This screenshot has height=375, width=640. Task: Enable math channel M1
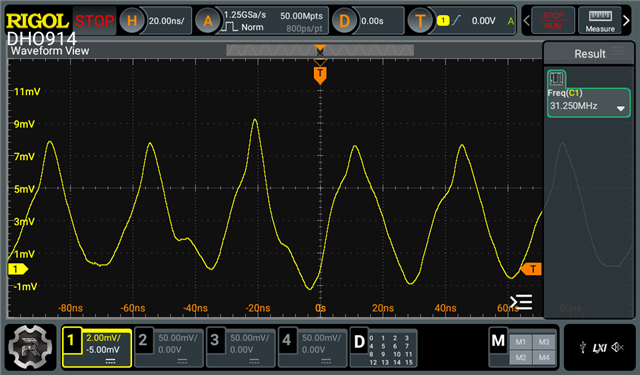pyautogui.click(x=520, y=342)
